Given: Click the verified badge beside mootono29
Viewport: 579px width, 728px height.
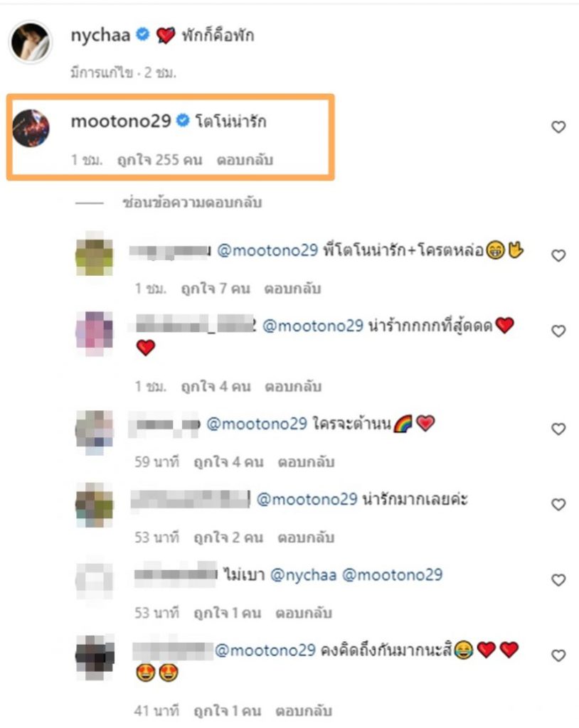Looking at the screenshot, I should click(x=182, y=122).
